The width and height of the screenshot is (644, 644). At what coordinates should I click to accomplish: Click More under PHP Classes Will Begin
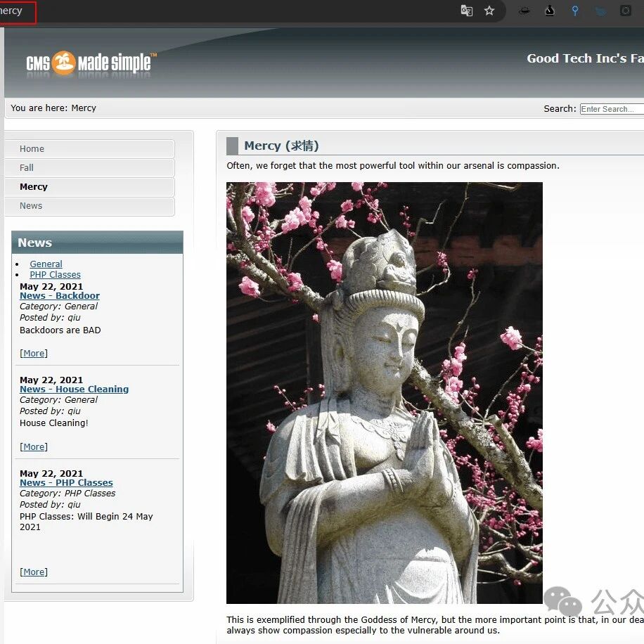point(34,572)
